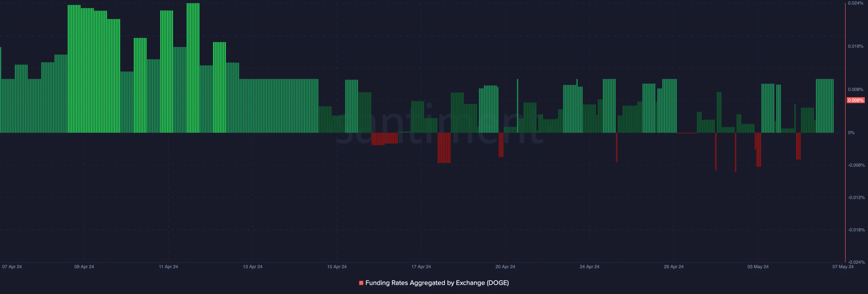Click the red 0.006% current value badge
868x294 pixels.
tap(855, 100)
